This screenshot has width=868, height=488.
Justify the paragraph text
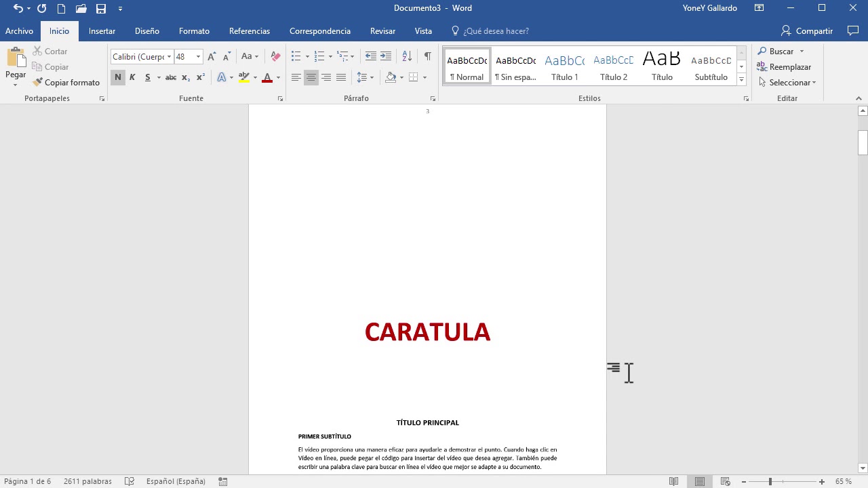click(341, 77)
